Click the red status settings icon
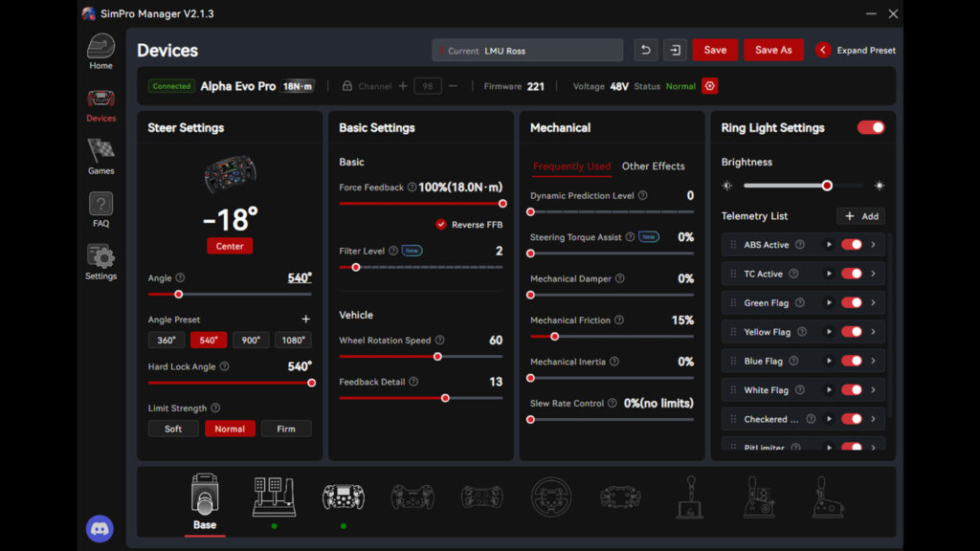Screen dimensions: 980x551 tap(709, 86)
